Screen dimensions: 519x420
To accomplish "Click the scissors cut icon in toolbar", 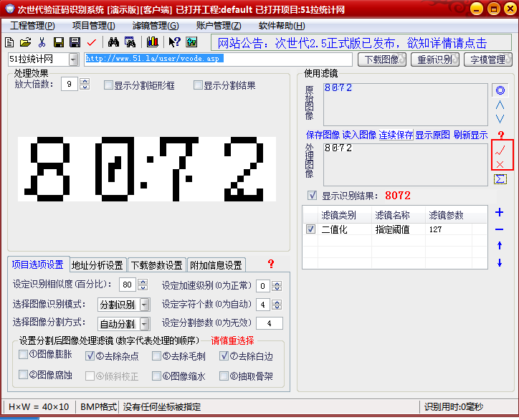I will click(42, 42).
